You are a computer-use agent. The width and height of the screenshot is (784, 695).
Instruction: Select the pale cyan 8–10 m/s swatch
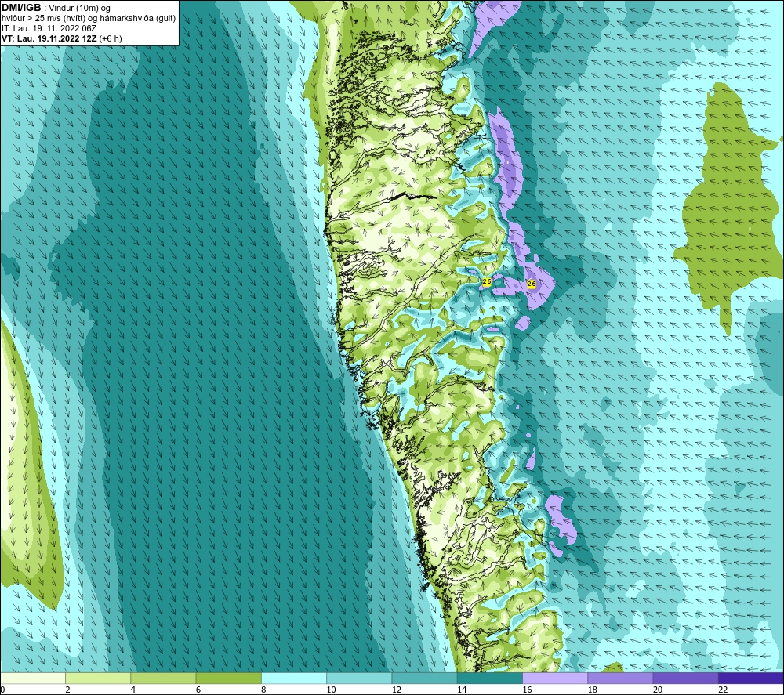tap(294, 678)
